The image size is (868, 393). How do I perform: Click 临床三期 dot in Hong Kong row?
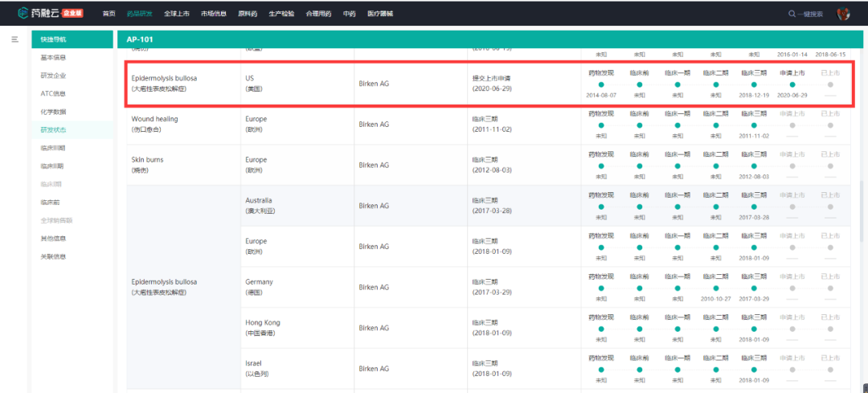754,329
